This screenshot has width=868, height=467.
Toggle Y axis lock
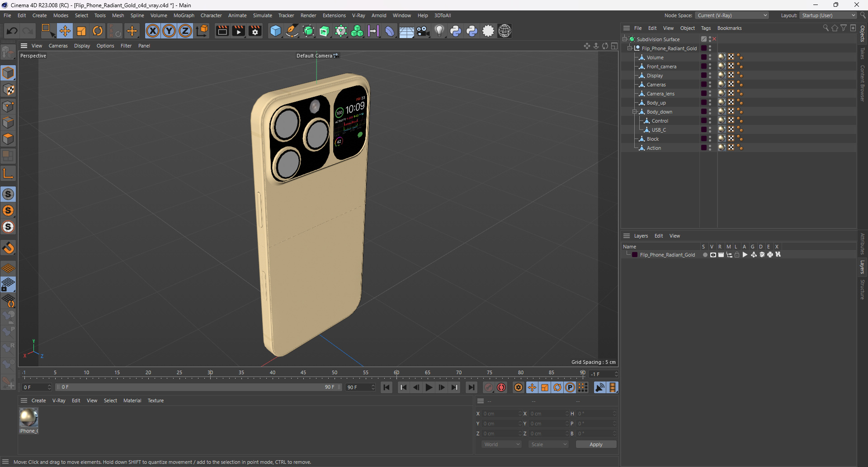(169, 31)
